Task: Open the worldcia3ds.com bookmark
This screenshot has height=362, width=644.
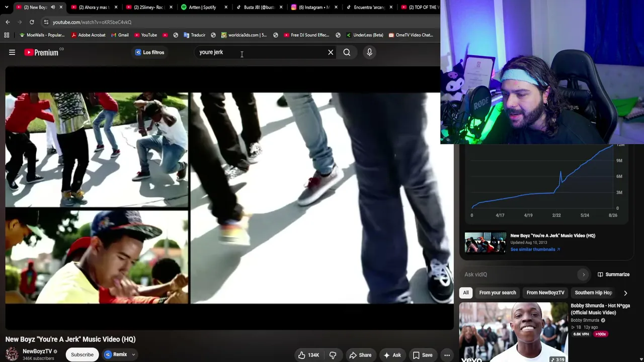Action: point(244,35)
